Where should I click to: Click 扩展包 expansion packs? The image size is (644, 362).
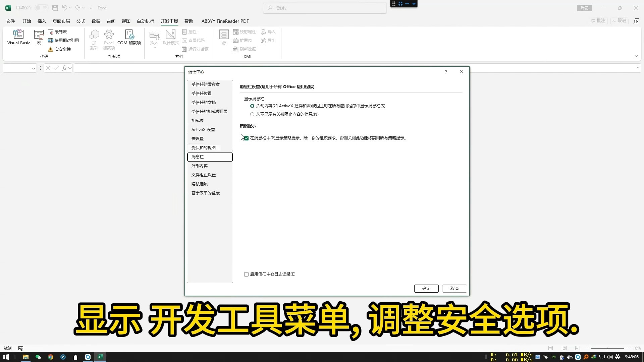(x=243, y=41)
